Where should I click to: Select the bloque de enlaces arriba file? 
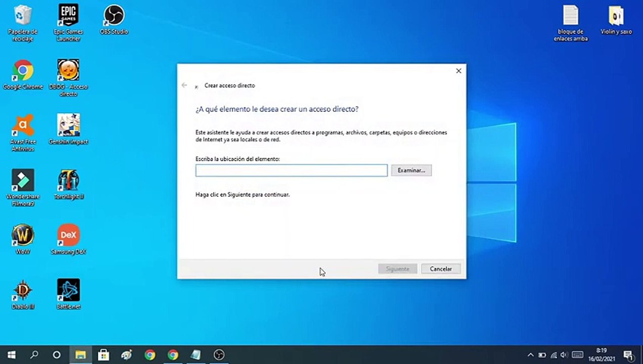pos(571,23)
